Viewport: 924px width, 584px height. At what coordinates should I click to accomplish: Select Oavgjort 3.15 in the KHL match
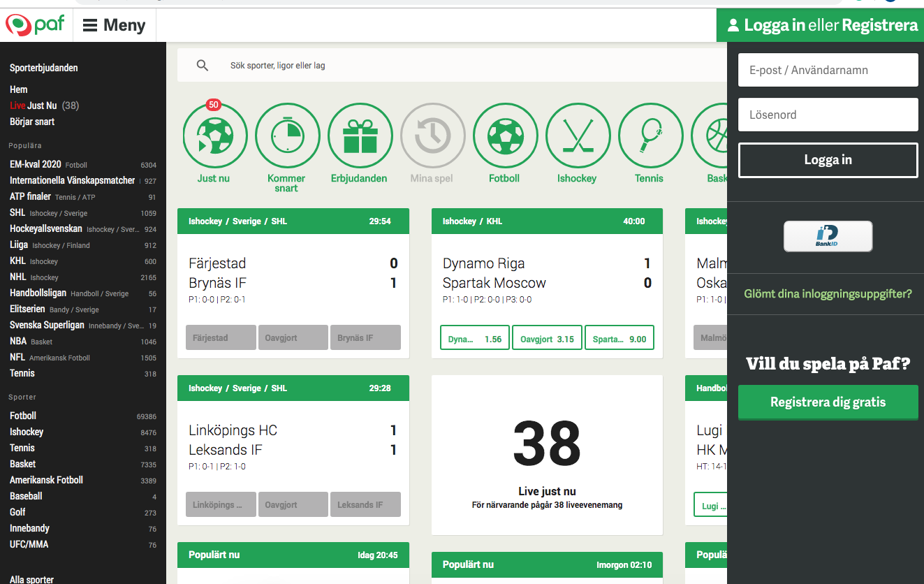point(547,339)
